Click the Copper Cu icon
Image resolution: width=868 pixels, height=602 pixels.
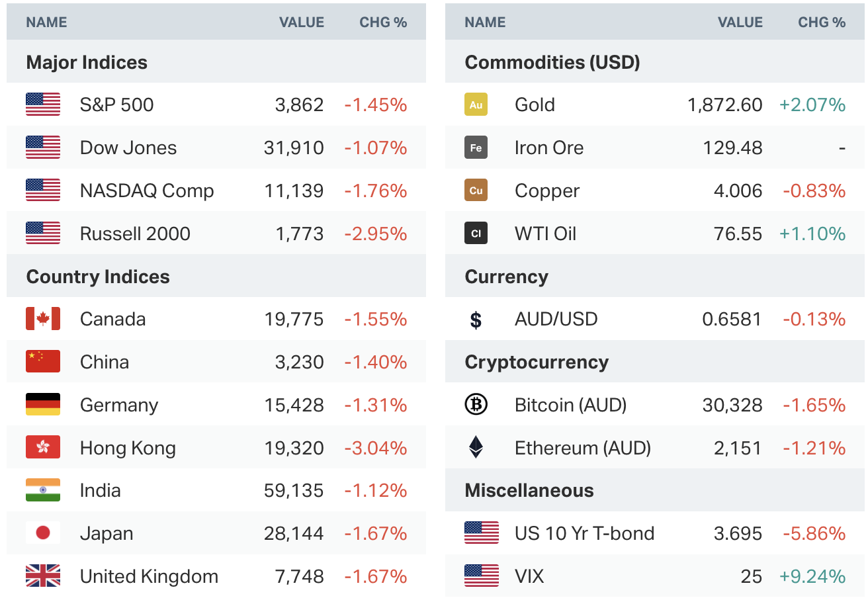click(476, 191)
